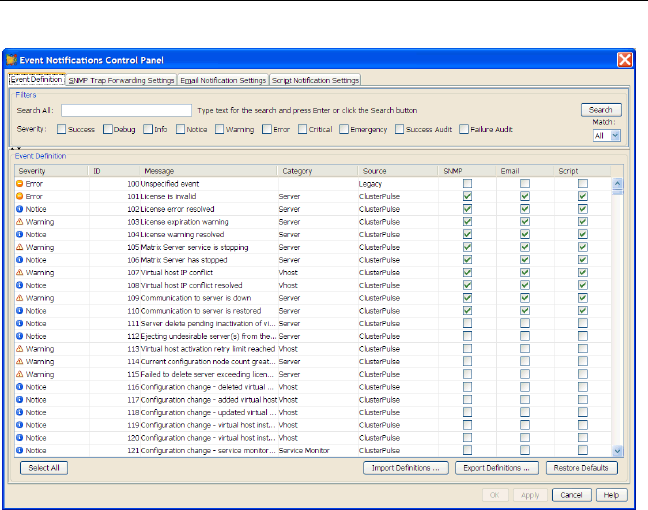Enable the Warning severity filter checkbox
Image resolution: width=648 pixels, height=510 pixels.
[x=221, y=129]
